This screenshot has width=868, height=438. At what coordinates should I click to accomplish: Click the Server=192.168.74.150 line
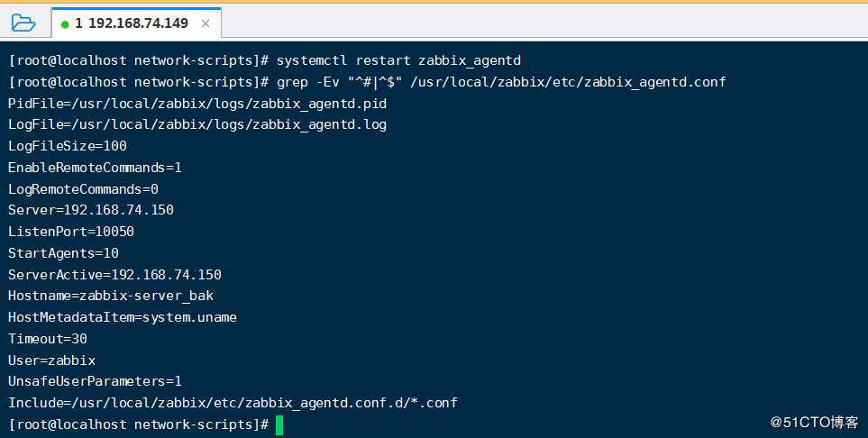pos(91,210)
